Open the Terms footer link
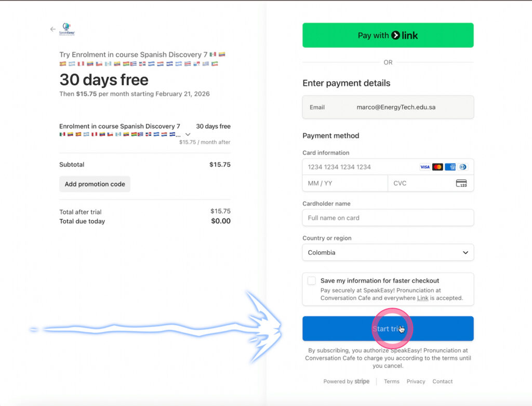 (392, 382)
